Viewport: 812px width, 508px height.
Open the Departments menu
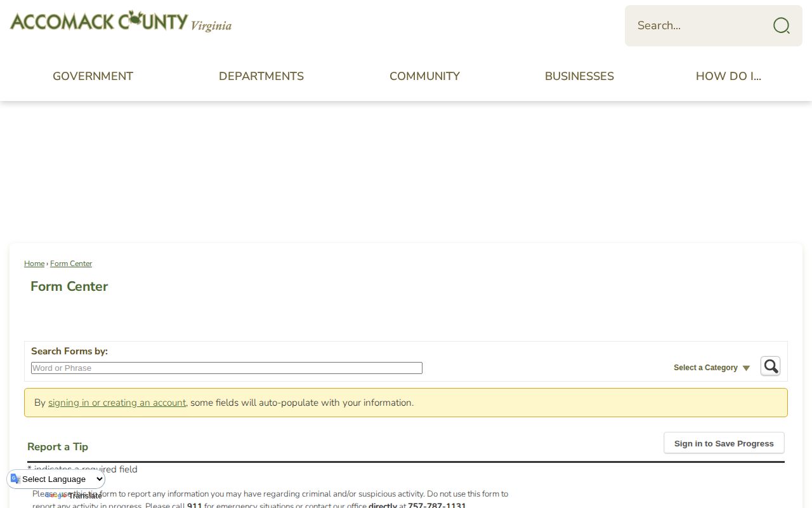[261, 76]
